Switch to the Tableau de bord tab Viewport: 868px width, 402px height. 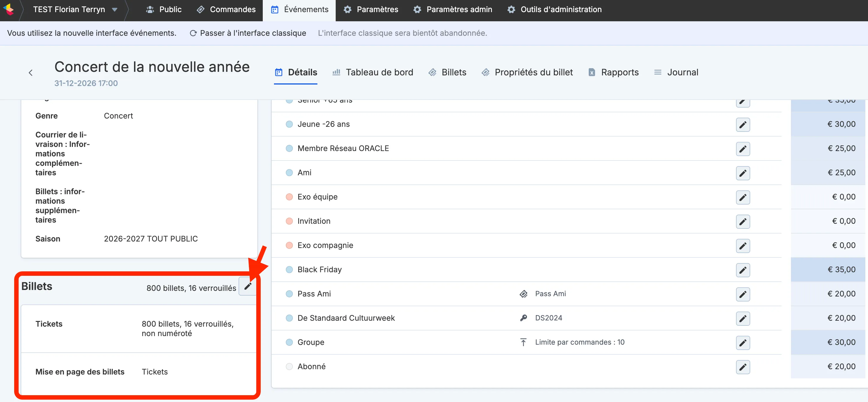coord(373,72)
